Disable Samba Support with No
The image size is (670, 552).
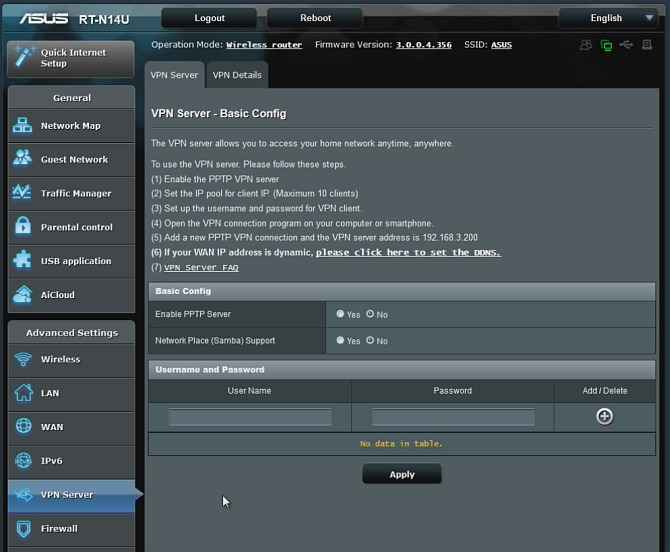[370, 340]
